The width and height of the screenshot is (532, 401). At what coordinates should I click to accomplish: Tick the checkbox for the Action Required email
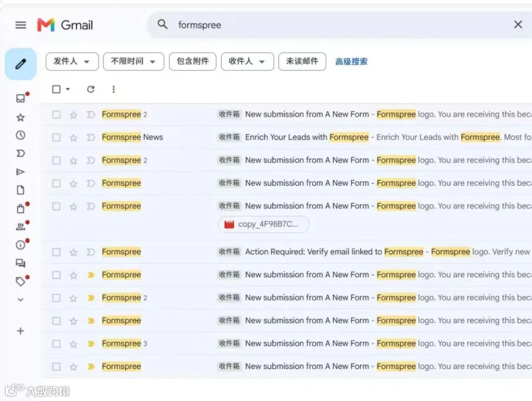coord(56,252)
